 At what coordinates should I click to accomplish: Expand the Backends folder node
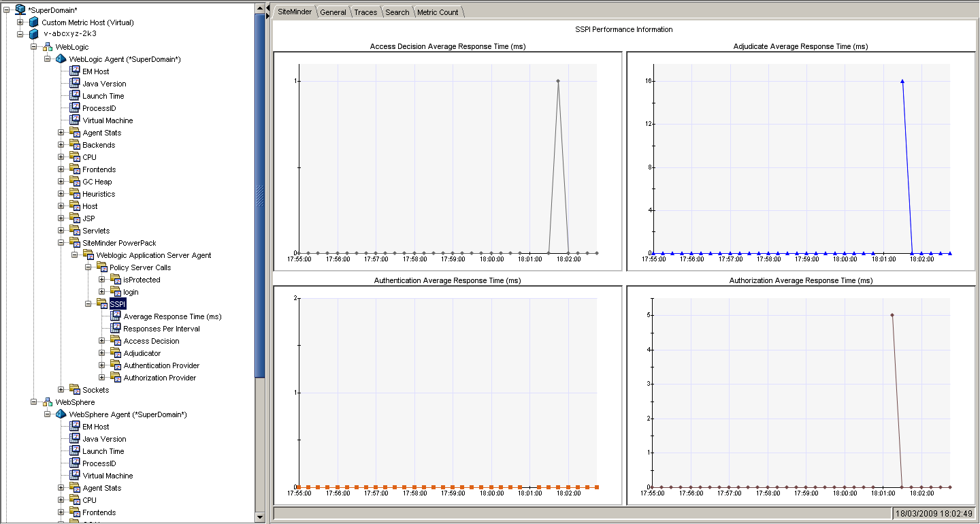coord(61,145)
